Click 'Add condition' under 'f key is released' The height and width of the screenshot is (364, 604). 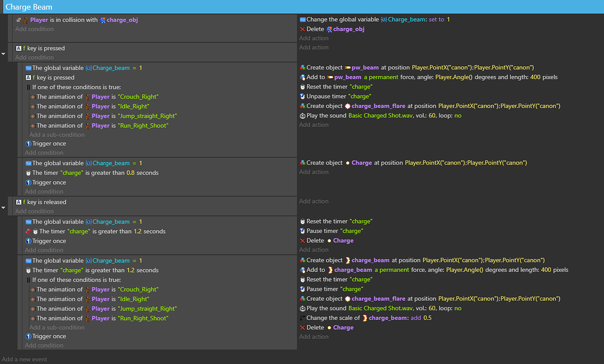pyautogui.click(x=34, y=211)
